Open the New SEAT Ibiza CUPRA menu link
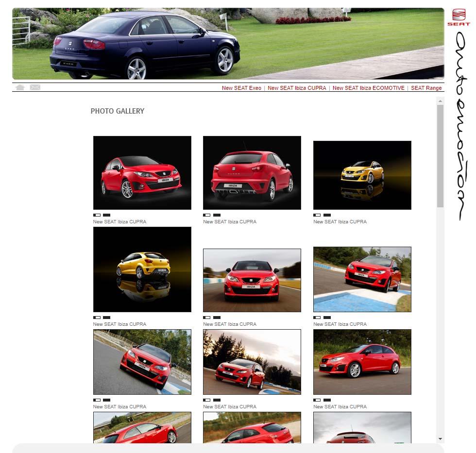 tap(297, 88)
